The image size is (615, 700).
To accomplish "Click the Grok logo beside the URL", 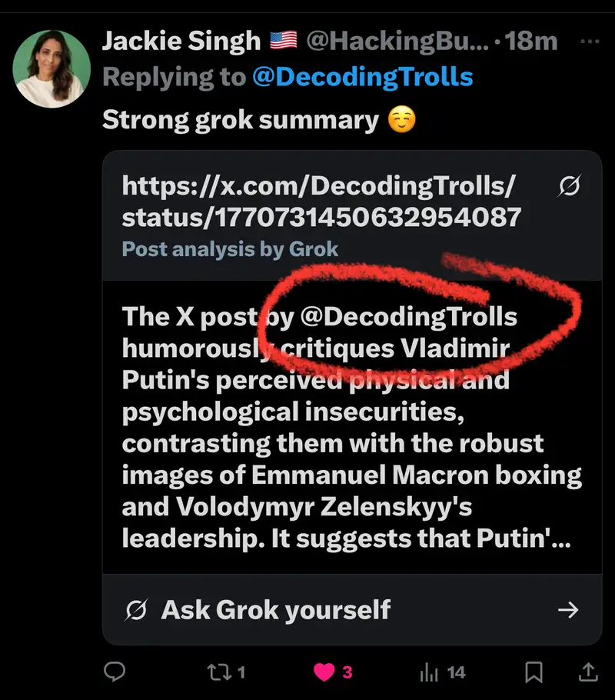I will (x=569, y=187).
